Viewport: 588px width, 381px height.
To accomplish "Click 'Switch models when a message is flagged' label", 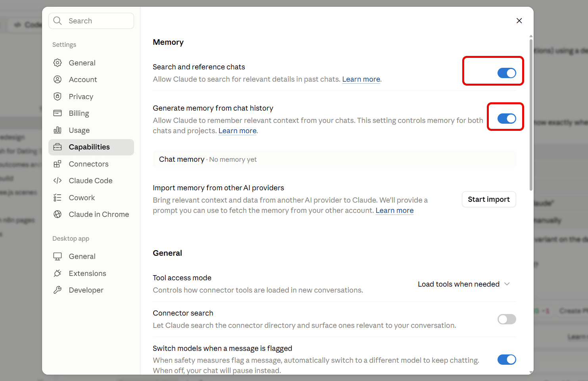I will tap(223, 348).
